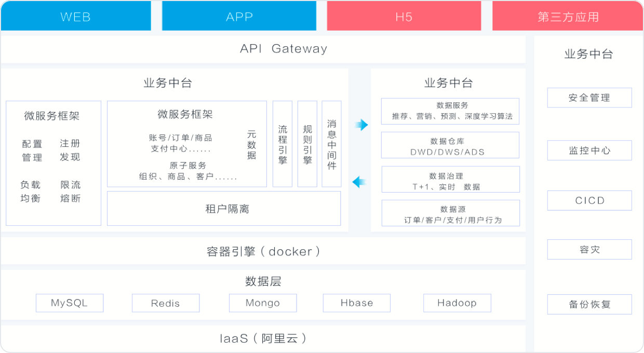Switch to the APP tab
The image size is (644, 353).
239,17
